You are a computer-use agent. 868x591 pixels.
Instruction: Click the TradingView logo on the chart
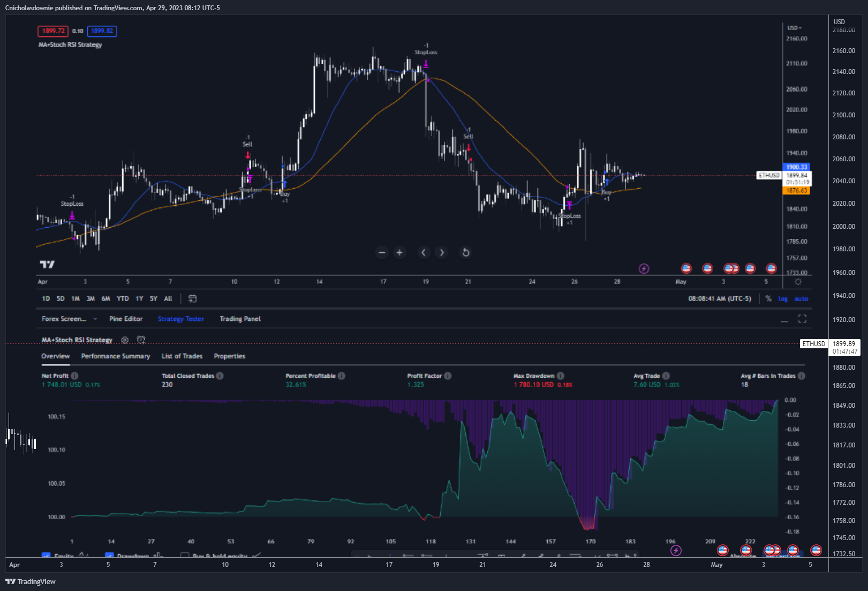47,264
